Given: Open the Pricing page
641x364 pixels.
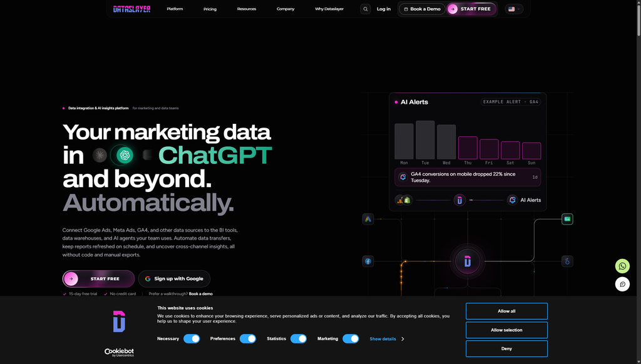Looking at the screenshot, I should coord(210,9).
